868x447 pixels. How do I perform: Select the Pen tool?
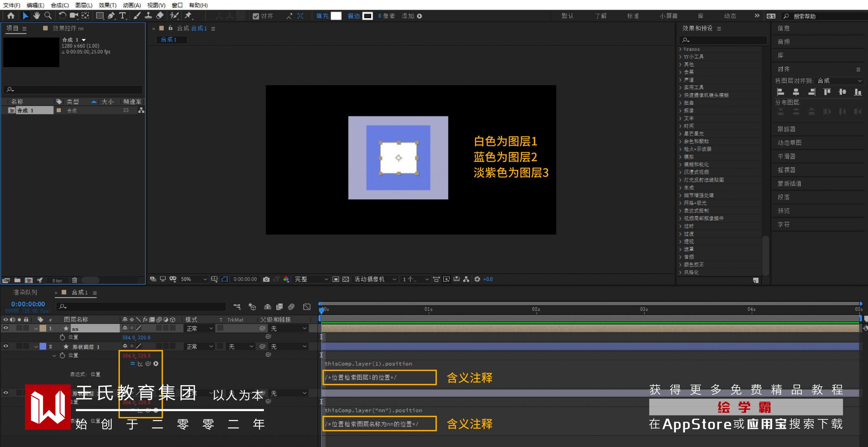[x=111, y=16]
